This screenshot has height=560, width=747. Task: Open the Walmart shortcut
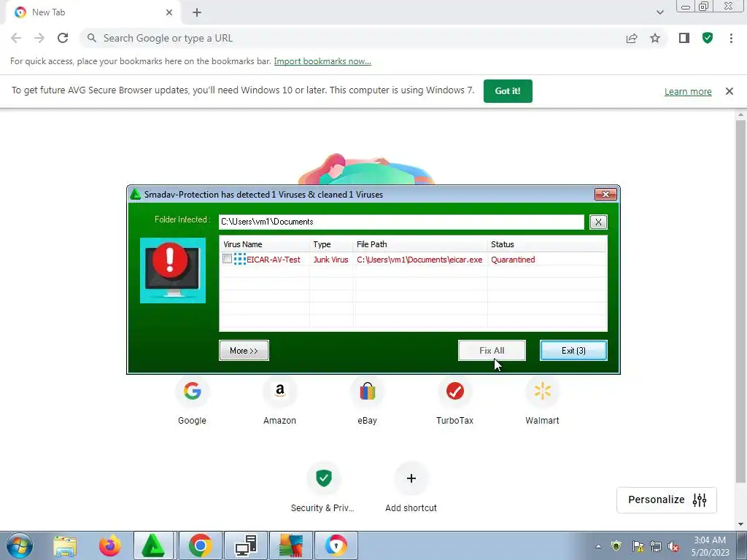pos(542,400)
